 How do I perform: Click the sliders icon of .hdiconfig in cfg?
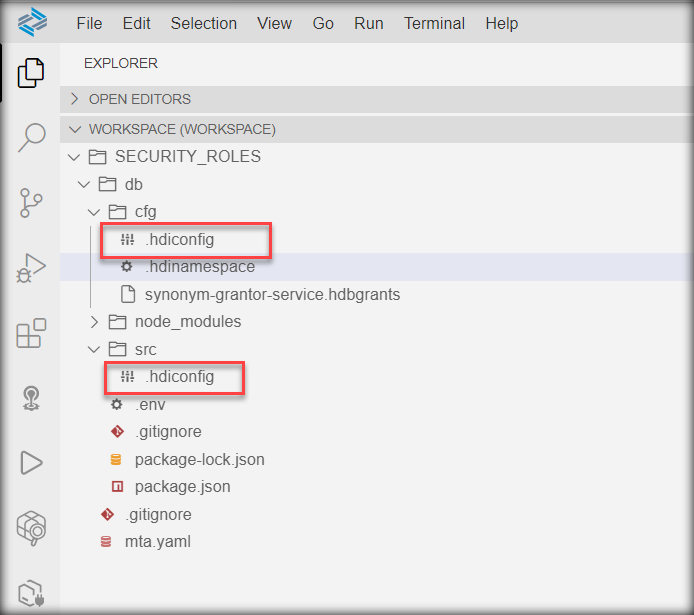pos(127,240)
